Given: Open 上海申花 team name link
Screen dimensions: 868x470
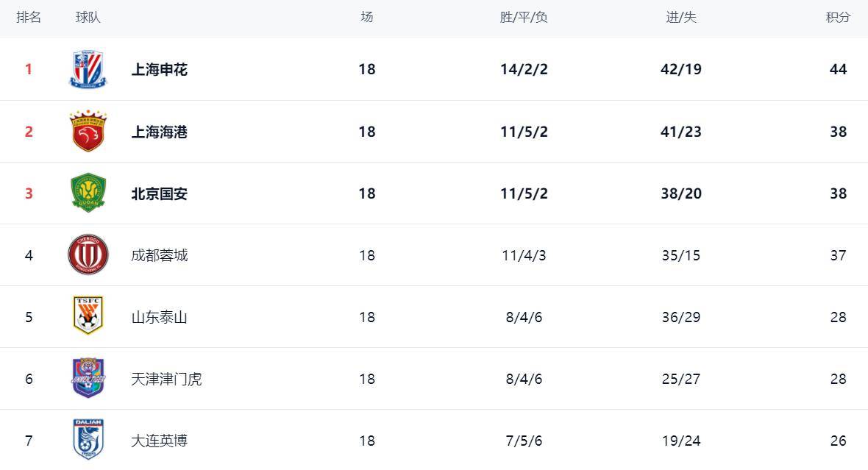Looking at the screenshot, I should 159,70.
